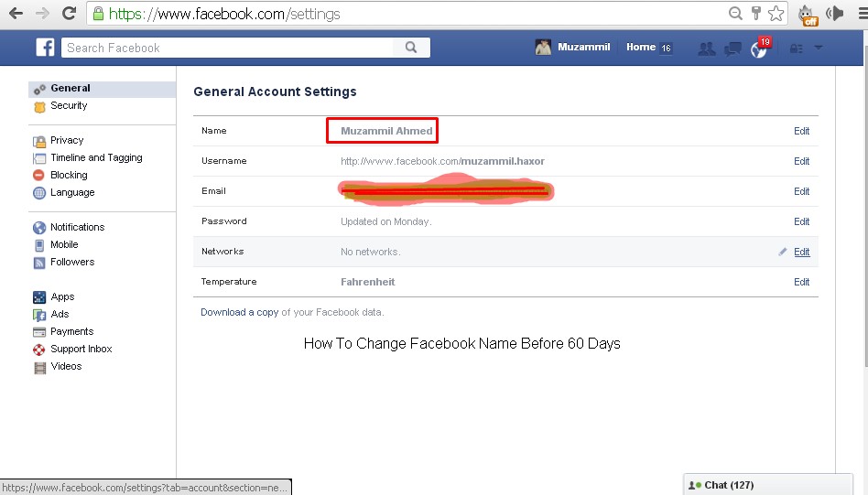The width and height of the screenshot is (868, 495).
Task: Click in the Search Facebook field
Action: (x=227, y=48)
